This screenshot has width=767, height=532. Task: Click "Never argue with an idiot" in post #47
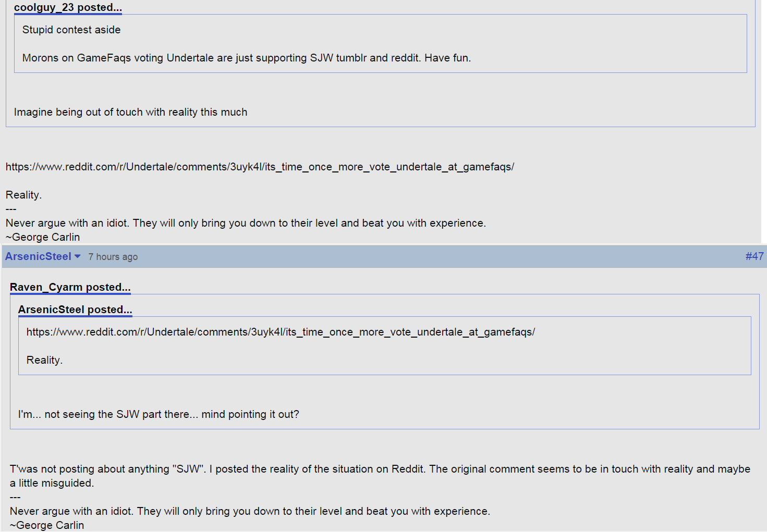click(x=250, y=511)
